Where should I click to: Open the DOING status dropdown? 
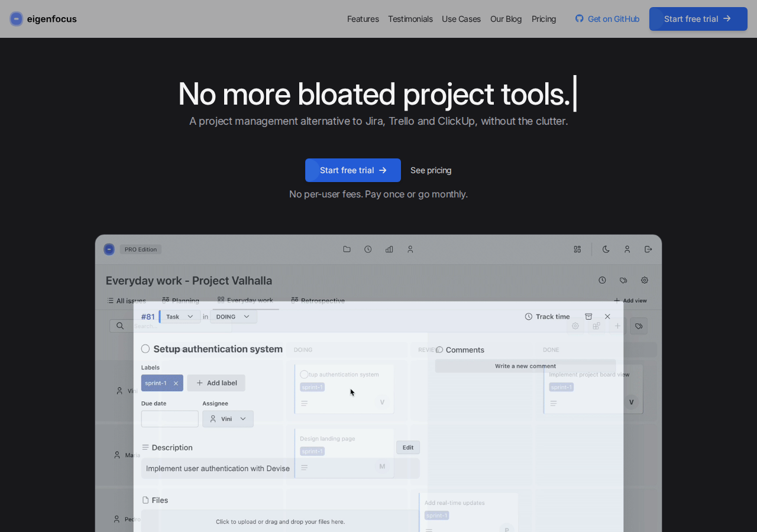[x=233, y=317]
